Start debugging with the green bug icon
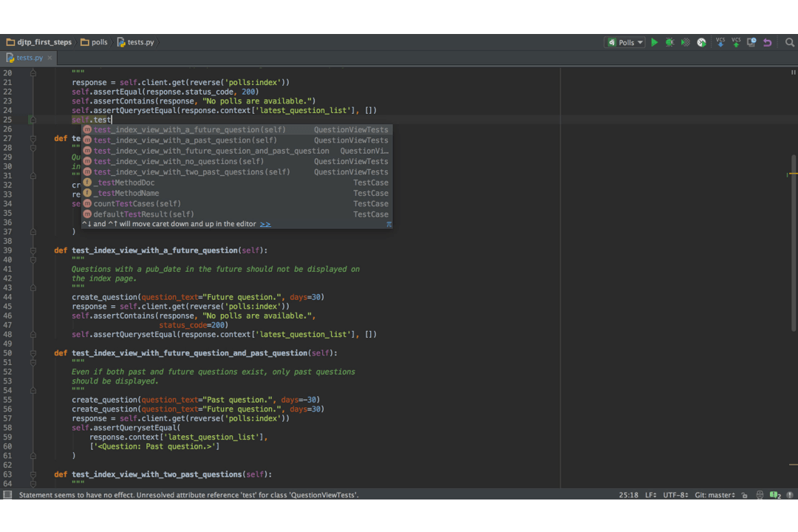This screenshot has width=798, height=532. (669, 43)
